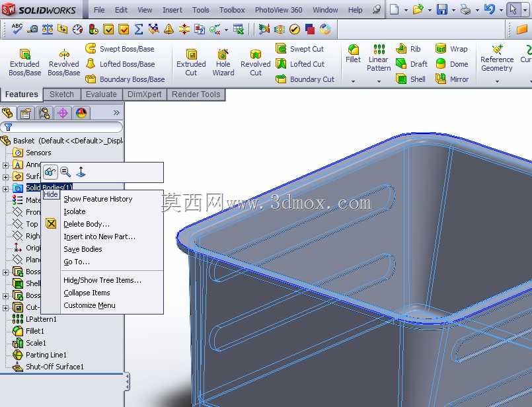
Task: Choose Customize Menu
Action: coord(90,306)
